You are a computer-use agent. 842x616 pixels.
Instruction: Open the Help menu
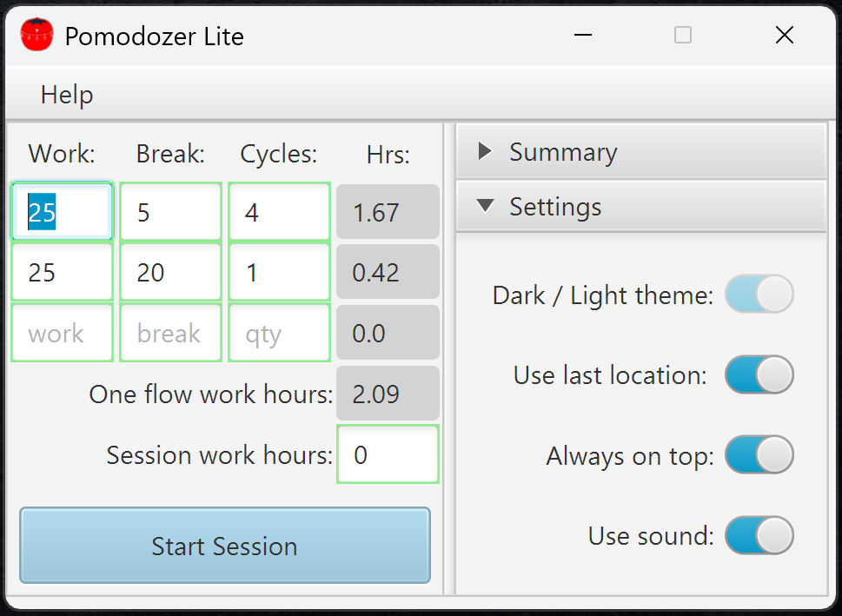[65, 94]
